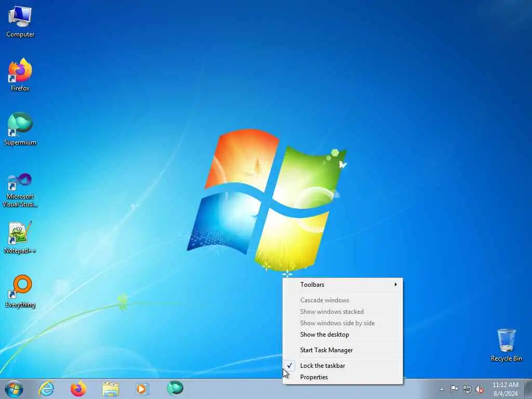Click the muted volume tray icon
The height and width of the screenshot is (399, 532).
point(480,389)
